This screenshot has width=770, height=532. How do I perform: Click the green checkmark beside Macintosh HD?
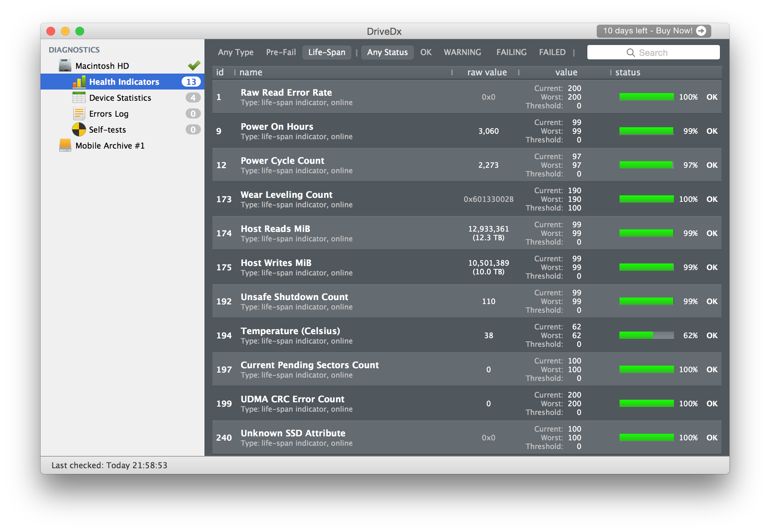click(194, 65)
